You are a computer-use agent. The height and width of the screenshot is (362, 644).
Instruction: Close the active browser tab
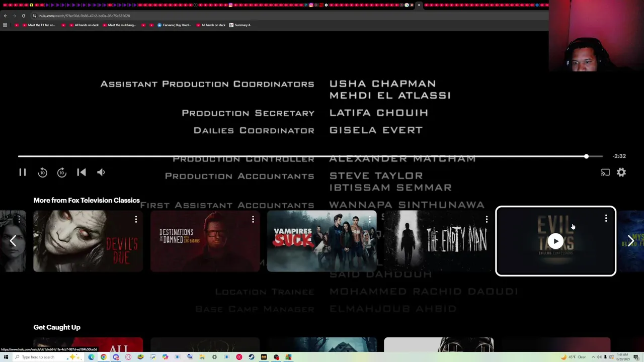point(419,5)
